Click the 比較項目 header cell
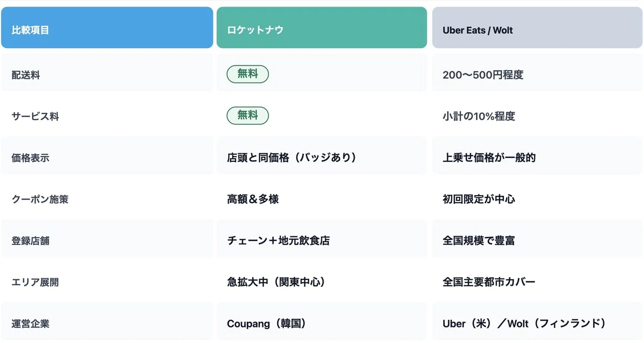The height and width of the screenshot is (343, 644). pos(107,28)
